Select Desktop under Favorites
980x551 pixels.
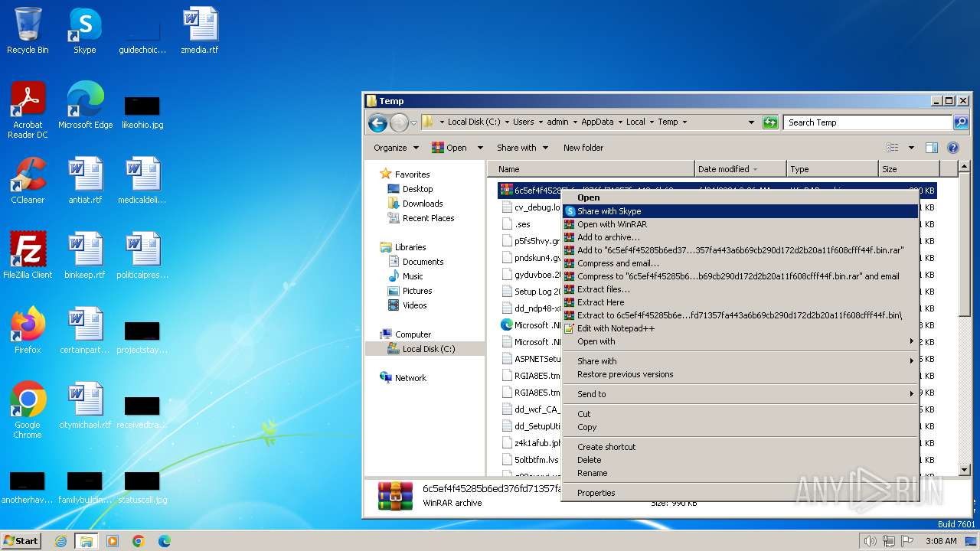417,189
